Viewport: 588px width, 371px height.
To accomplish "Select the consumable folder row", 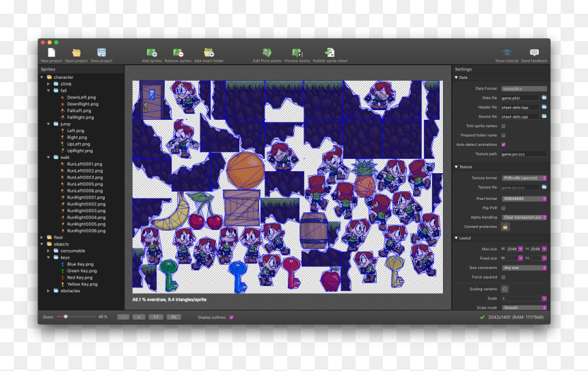I will pyautogui.click(x=72, y=251).
